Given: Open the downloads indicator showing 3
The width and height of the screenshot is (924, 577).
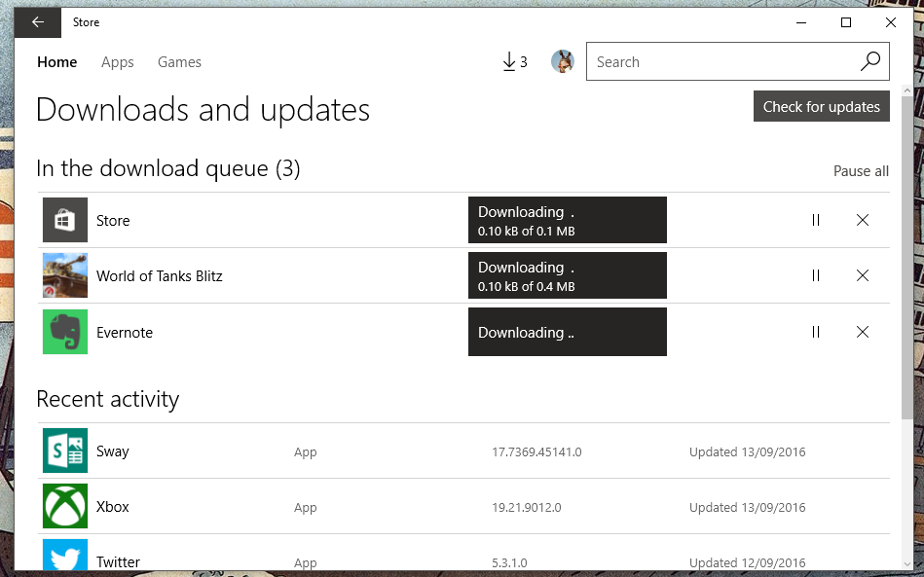Looking at the screenshot, I should (x=514, y=62).
